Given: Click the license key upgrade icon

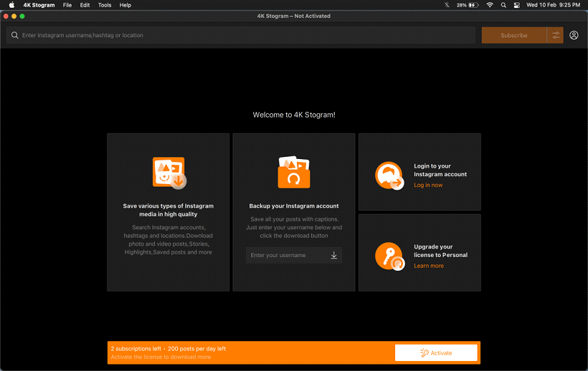Looking at the screenshot, I should point(389,256).
